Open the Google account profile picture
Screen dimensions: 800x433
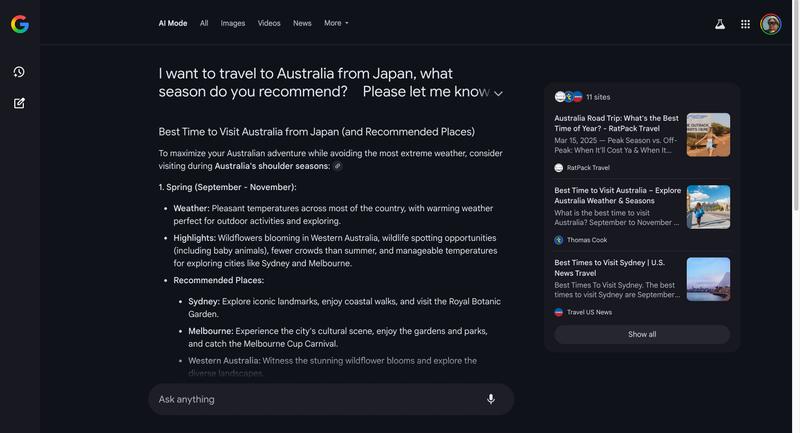771,24
